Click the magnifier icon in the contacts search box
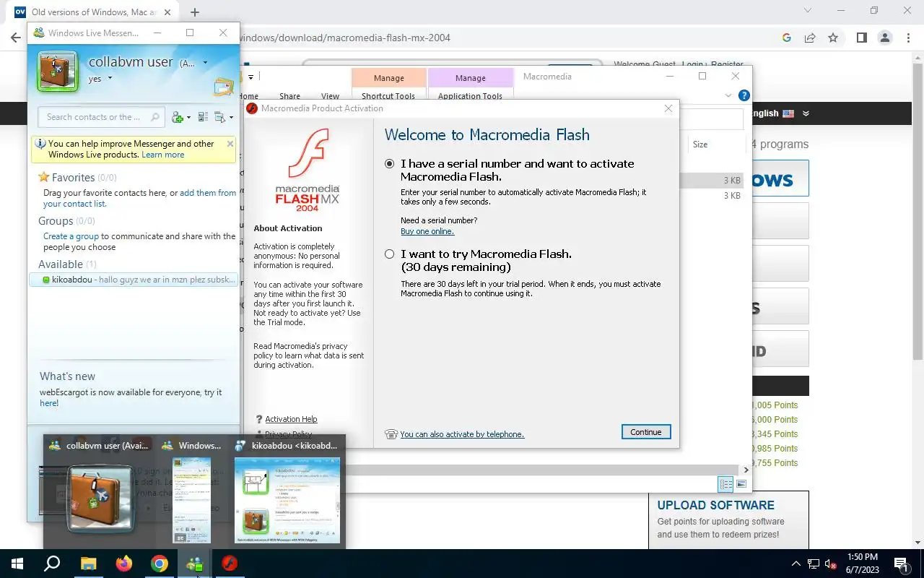 coord(155,117)
